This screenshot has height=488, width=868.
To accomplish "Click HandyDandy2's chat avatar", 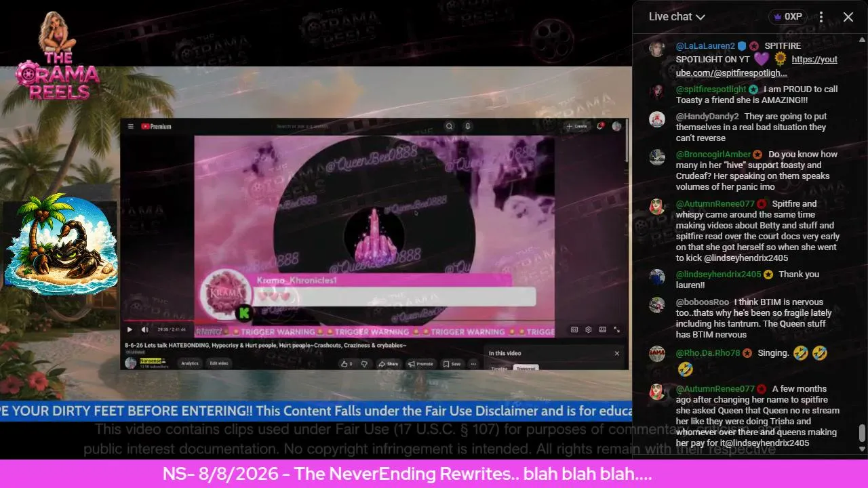I will (x=657, y=119).
